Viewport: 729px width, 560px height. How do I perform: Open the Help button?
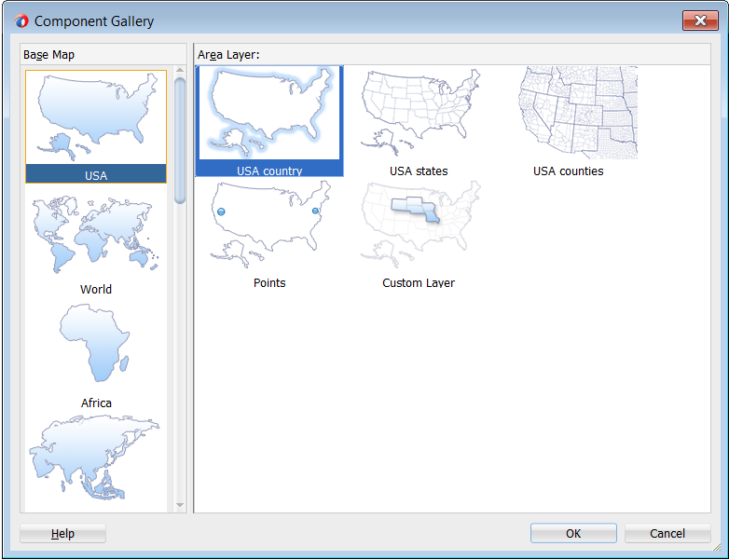click(62, 533)
